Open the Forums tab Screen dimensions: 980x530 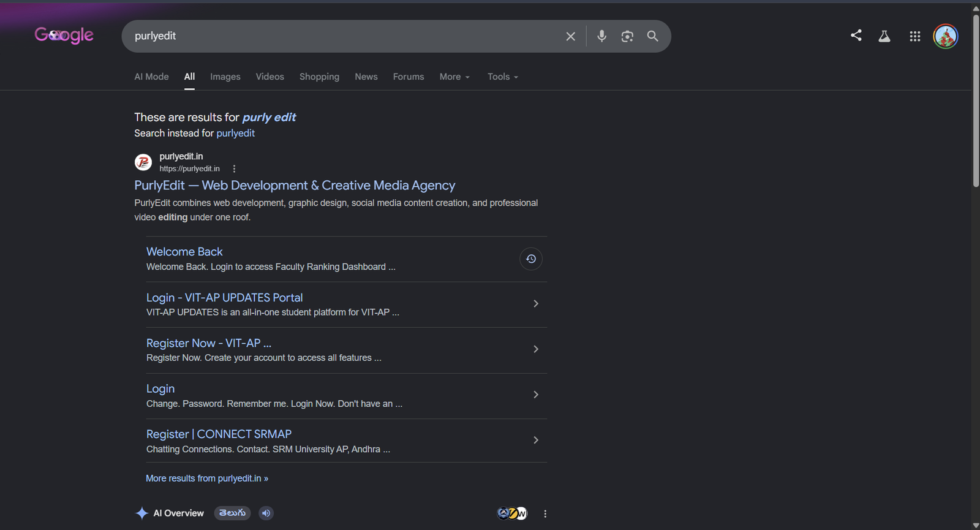tap(409, 77)
